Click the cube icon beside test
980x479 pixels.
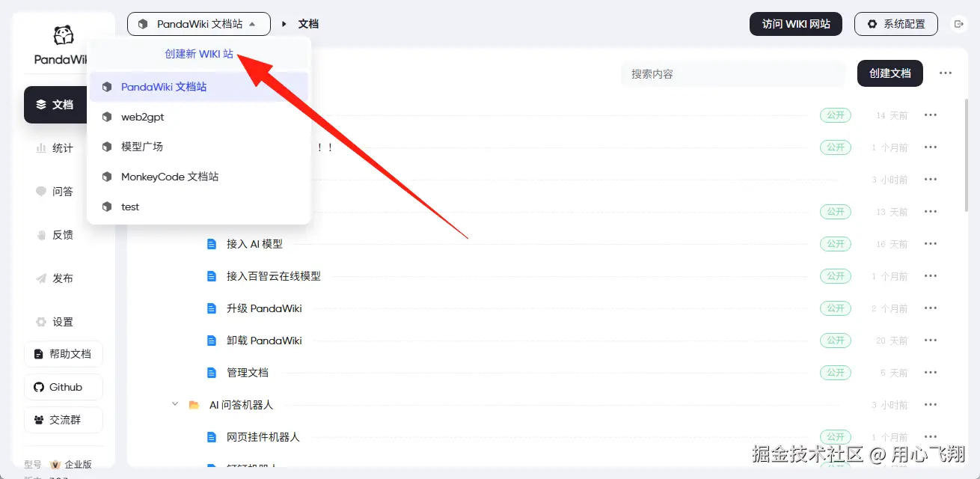[106, 207]
